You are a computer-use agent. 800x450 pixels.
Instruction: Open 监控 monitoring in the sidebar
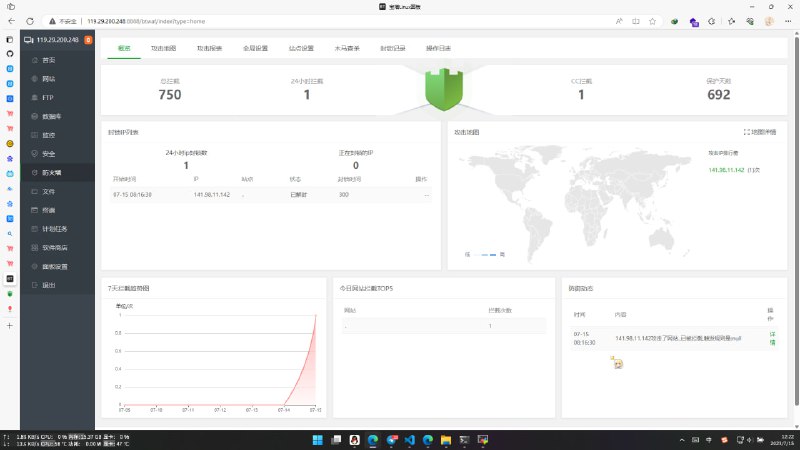coord(49,135)
